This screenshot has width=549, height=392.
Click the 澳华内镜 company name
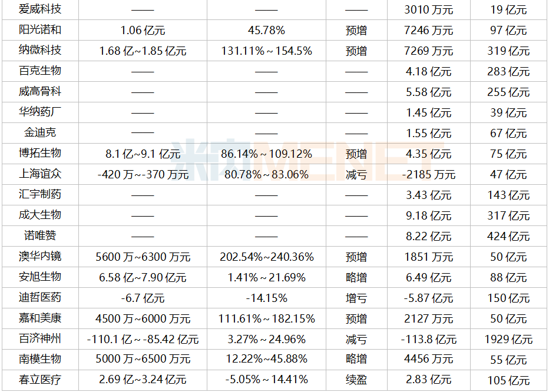pos(40,257)
